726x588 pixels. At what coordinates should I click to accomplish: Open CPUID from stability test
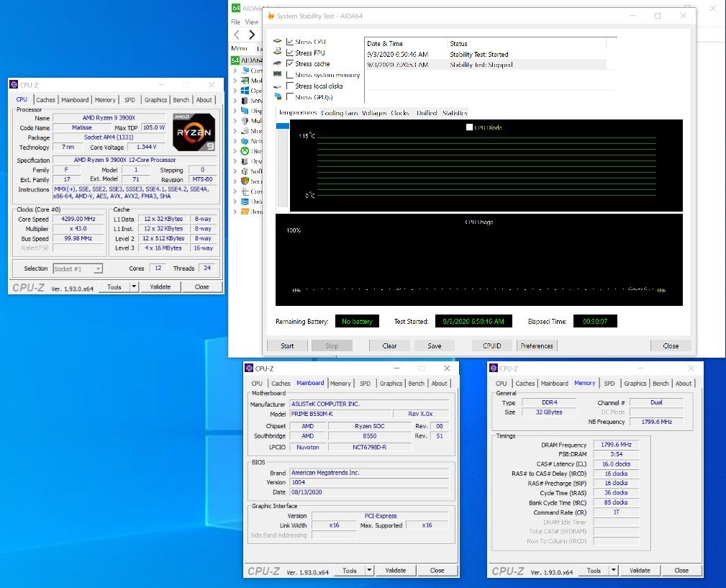pos(491,346)
